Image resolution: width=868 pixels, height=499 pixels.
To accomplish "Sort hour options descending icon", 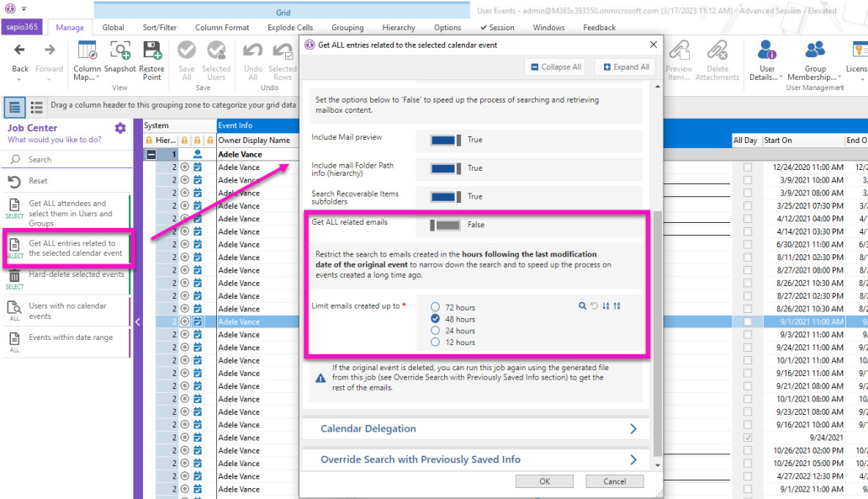I will click(x=617, y=305).
